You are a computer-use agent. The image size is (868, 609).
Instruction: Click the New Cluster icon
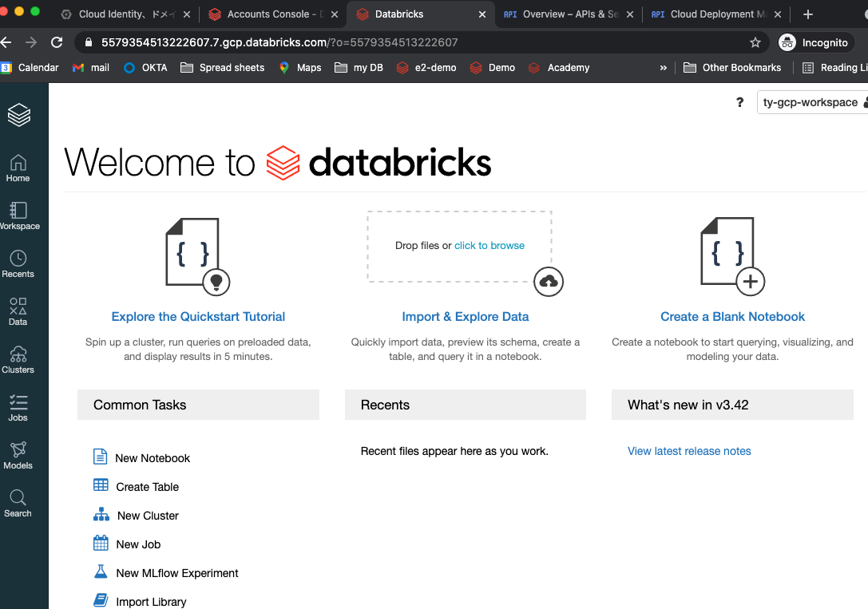[x=101, y=514]
